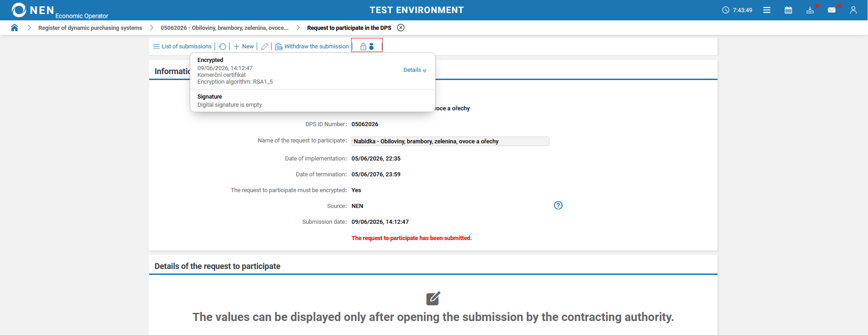Open the calendar icon in header
Viewport: 868px width, 335px height.
click(788, 10)
